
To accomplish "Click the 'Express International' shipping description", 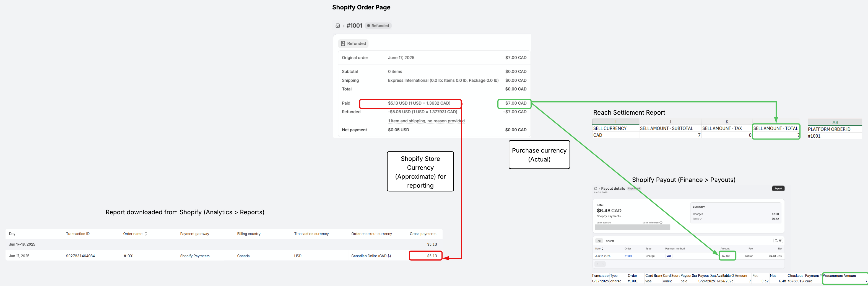I will point(443,80).
